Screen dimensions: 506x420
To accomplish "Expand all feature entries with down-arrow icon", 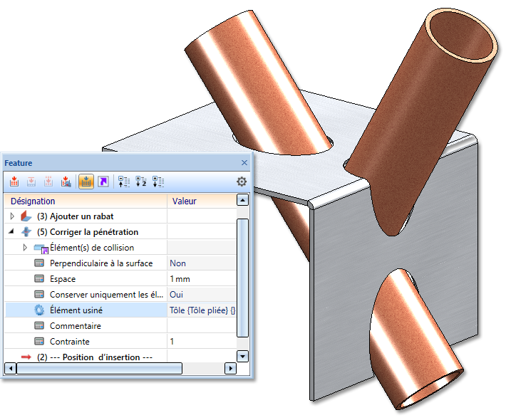I will 158,182.
